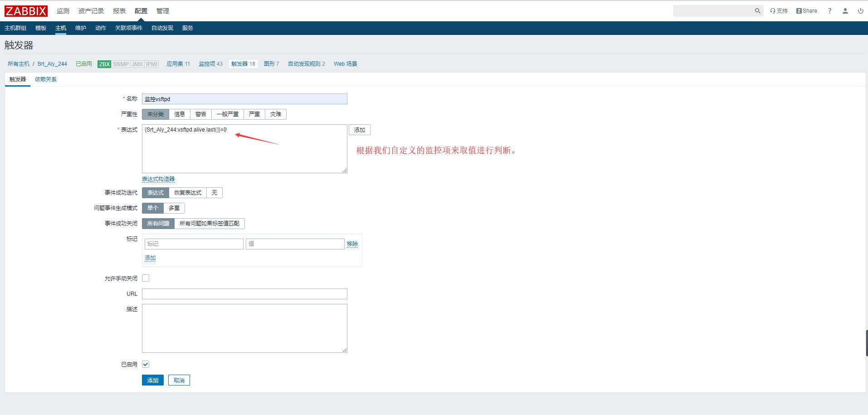This screenshot has height=415, width=868.
Task: Click the SNMP availability badge
Action: click(121, 64)
